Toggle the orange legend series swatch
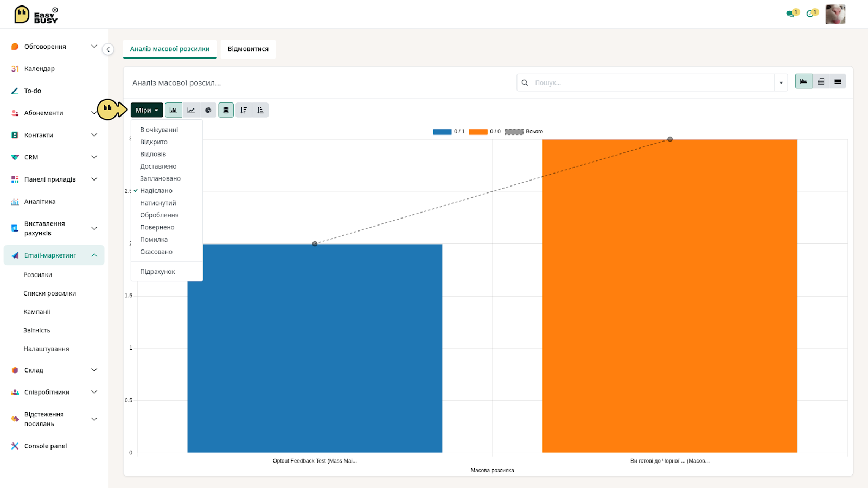The image size is (868, 488). pyautogui.click(x=478, y=132)
